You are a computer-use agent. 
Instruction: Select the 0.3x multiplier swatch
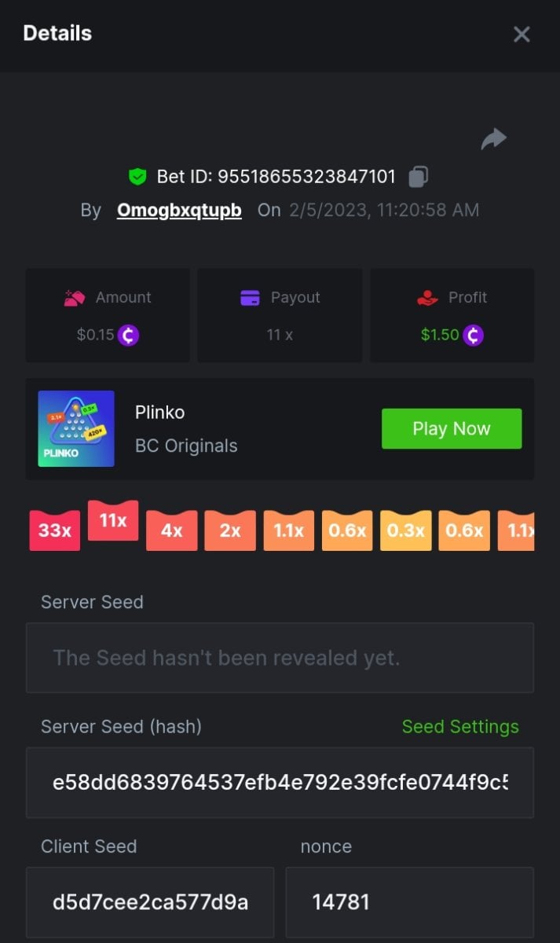pyautogui.click(x=405, y=530)
